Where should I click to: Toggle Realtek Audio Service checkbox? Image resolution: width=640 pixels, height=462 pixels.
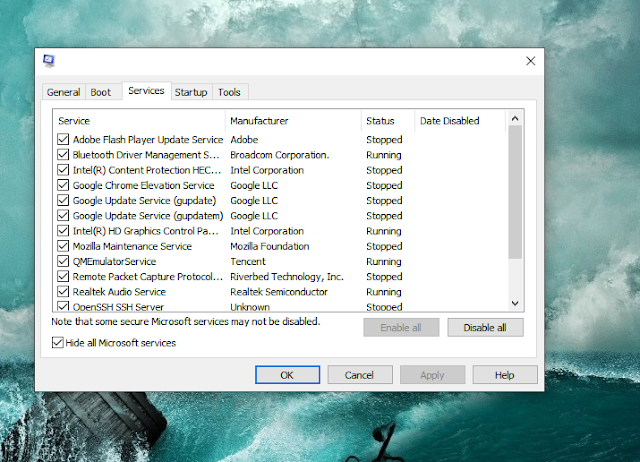tap(63, 292)
